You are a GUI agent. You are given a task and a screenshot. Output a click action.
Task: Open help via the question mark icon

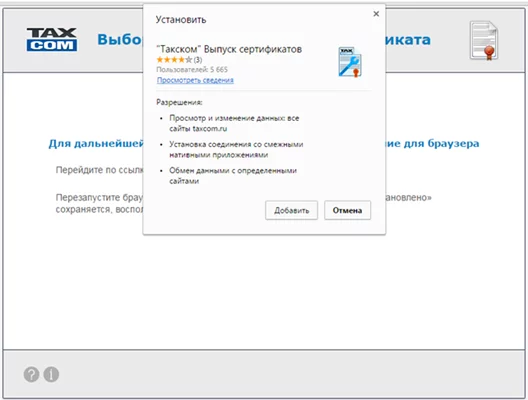31,374
